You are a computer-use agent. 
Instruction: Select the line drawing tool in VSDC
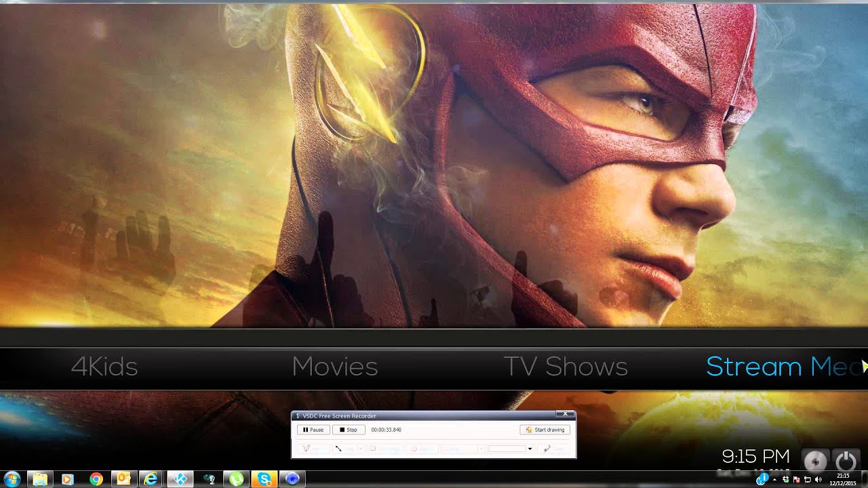click(x=346, y=449)
